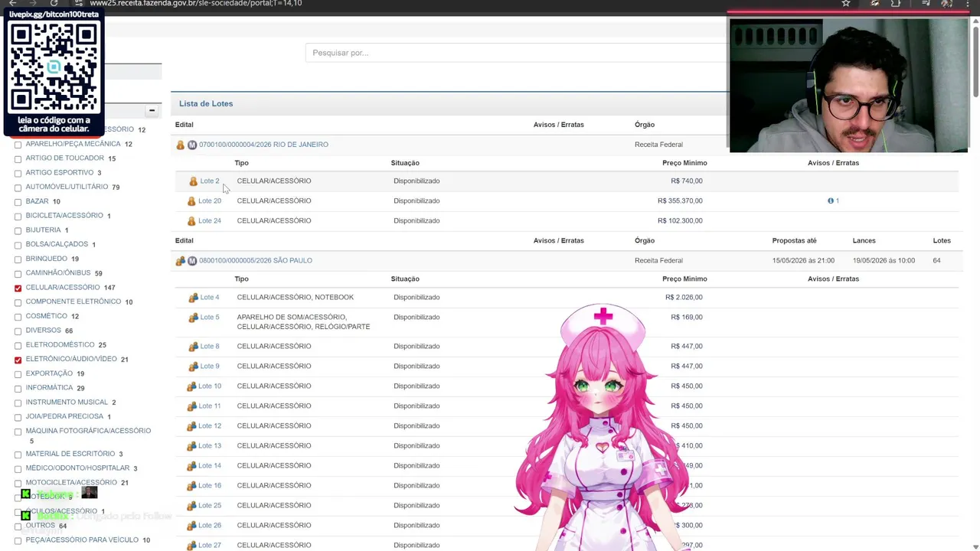This screenshot has width=980, height=551.
Task: Open the Lote 4 link
Action: click(209, 298)
